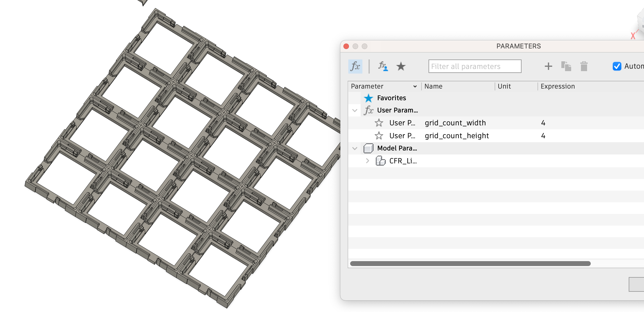The image size is (644, 312).
Task: Click User P... type cell for grid_count_width
Action: point(402,123)
